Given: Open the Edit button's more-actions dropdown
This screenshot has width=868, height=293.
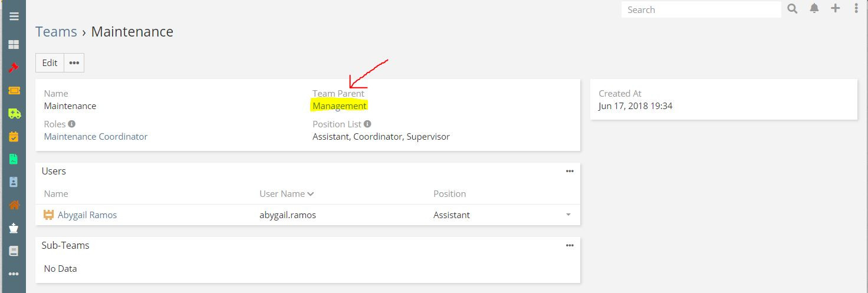Looking at the screenshot, I should click(74, 63).
